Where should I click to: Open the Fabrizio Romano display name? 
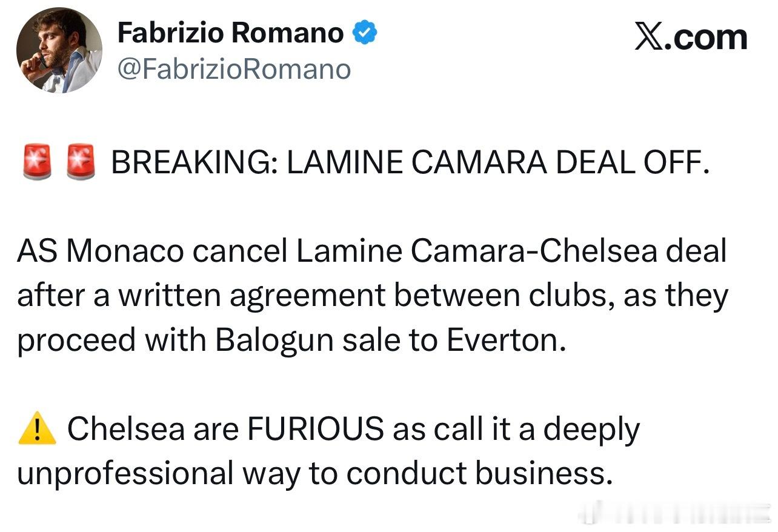230,33
